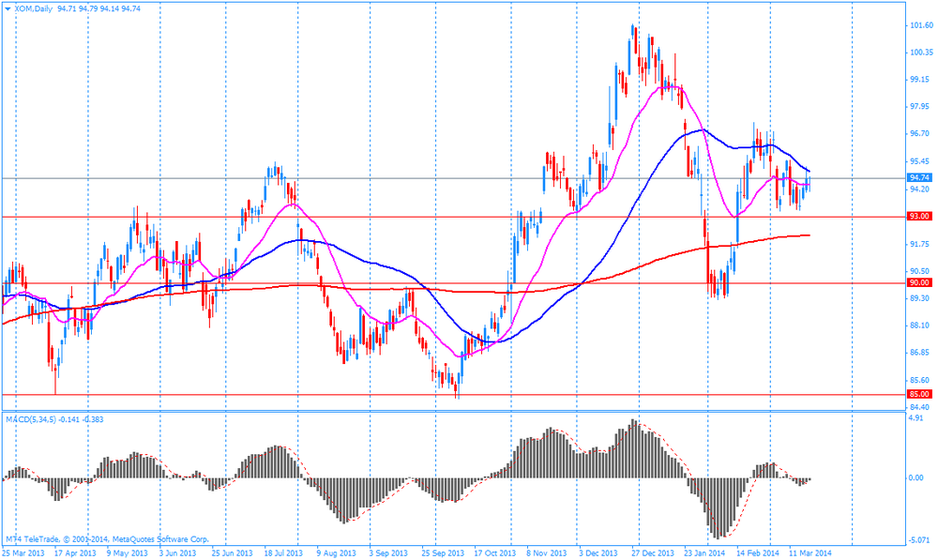Image resolution: width=938 pixels, height=560 pixels.
Task: Click the 100.35 price axis label
Action: 921,52
